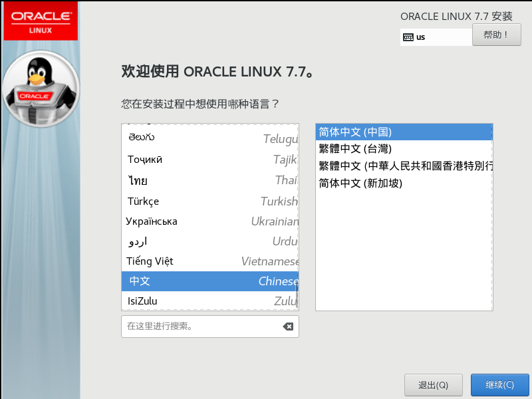Choose Tiếng Việt Vietnamese
The height and width of the screenshot is (399, 532).
(x=209, y=261)
